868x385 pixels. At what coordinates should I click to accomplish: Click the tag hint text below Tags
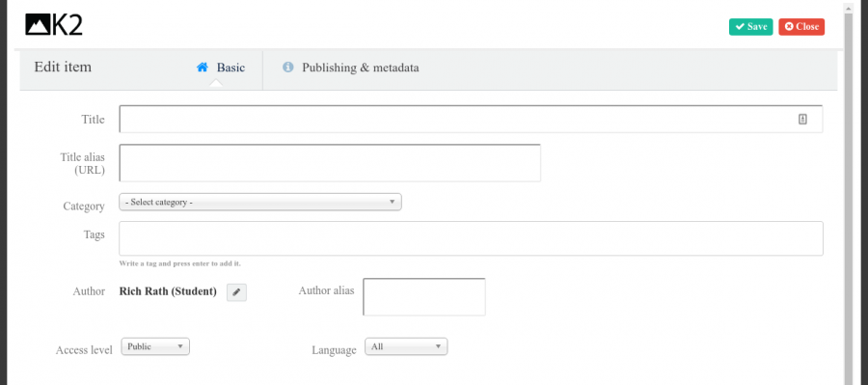(180, 263)
